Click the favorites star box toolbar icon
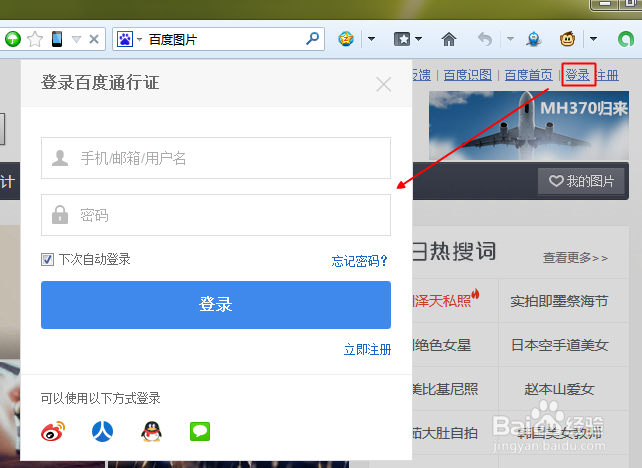This screenshot has width=642, height=468. 402,39
